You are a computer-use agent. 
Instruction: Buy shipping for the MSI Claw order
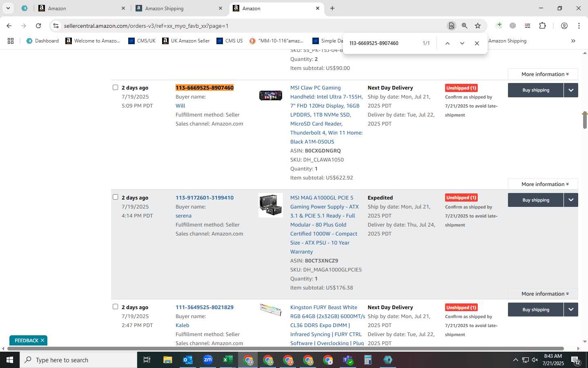(x=536, y=90)
